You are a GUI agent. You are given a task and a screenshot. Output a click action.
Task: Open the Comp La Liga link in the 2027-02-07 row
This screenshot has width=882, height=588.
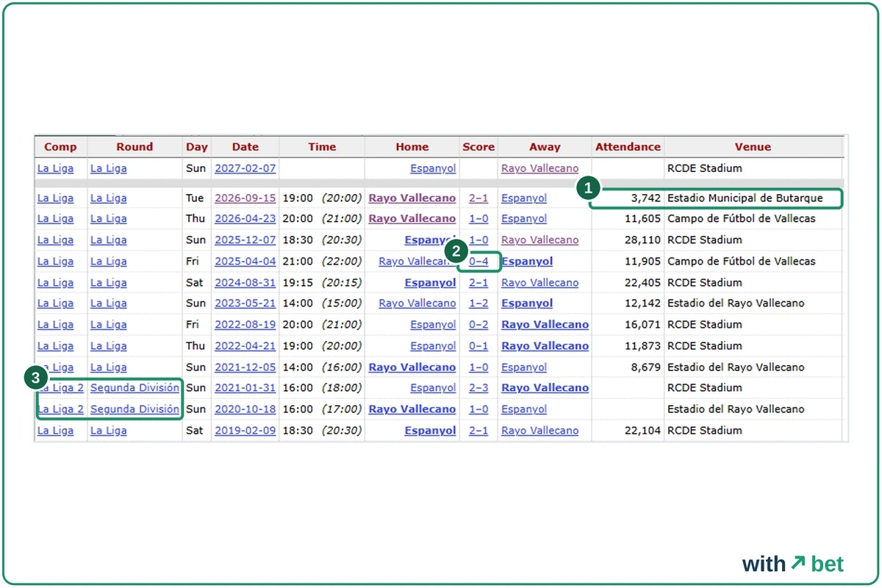click(x=56, y=168)
